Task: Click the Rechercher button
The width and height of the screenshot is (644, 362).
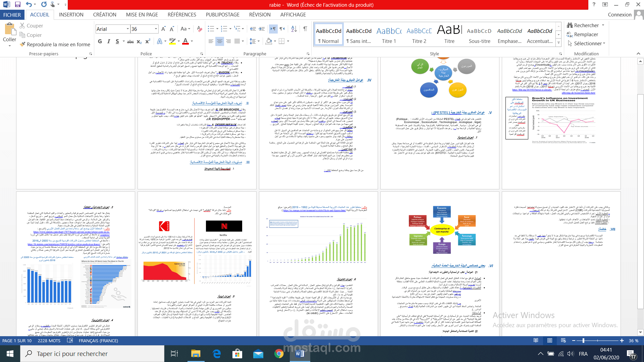Action: [586, 25]
